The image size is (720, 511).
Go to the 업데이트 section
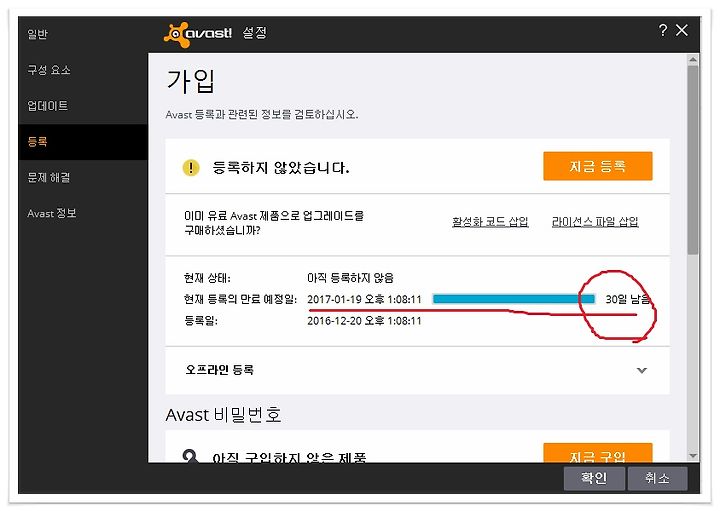tap(47, 106)
